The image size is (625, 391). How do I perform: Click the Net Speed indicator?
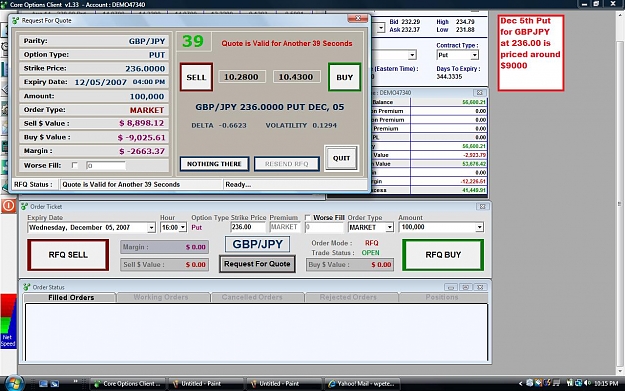click(8, 321)
